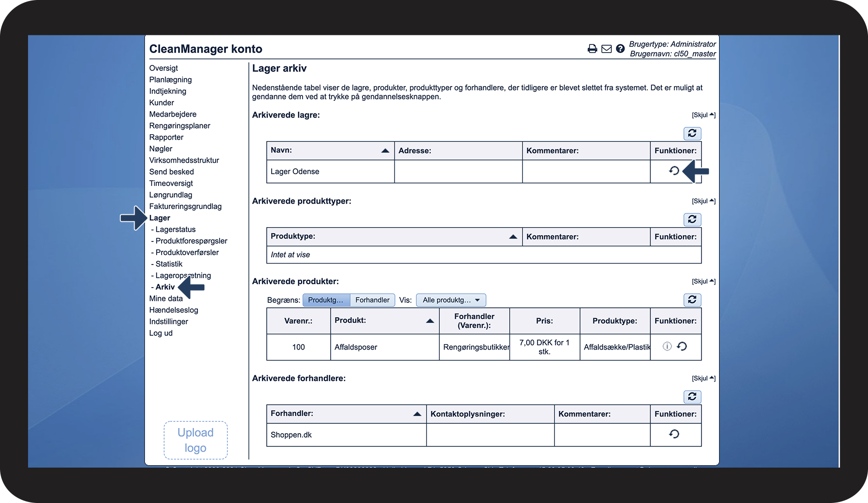The image size is (868, 503).
Task: Select the Produktgruppe filter toggle
Action: coord(326,300)
